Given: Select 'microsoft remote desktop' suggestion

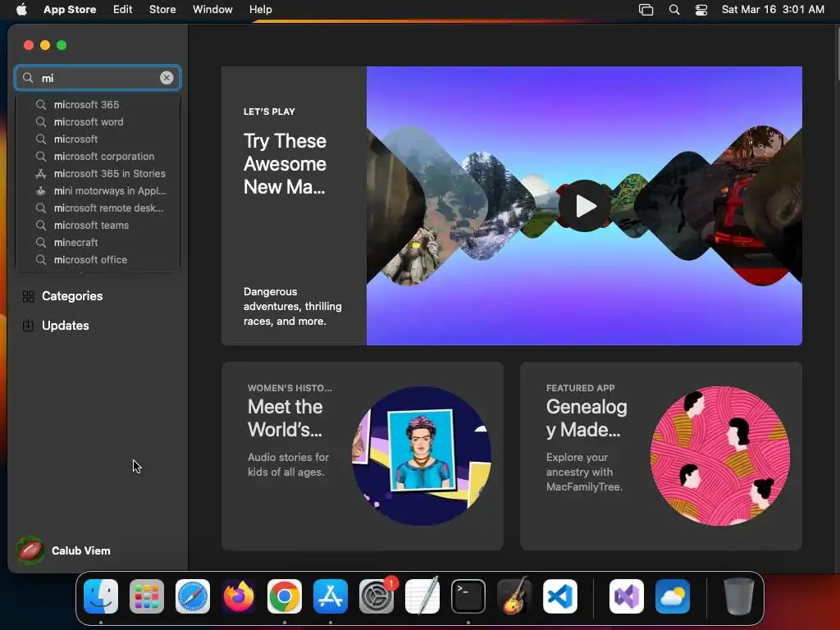Looking at the screenshot, I should 98,208.
